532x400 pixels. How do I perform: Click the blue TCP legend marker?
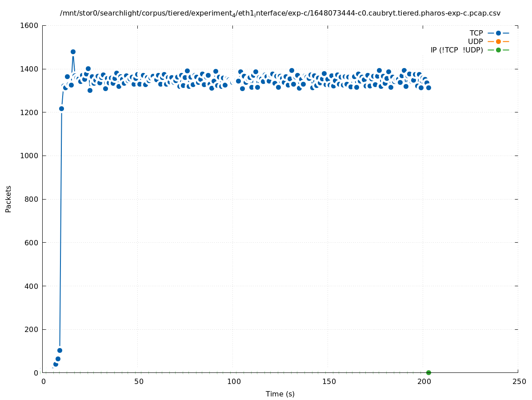(x=498, y=33)
